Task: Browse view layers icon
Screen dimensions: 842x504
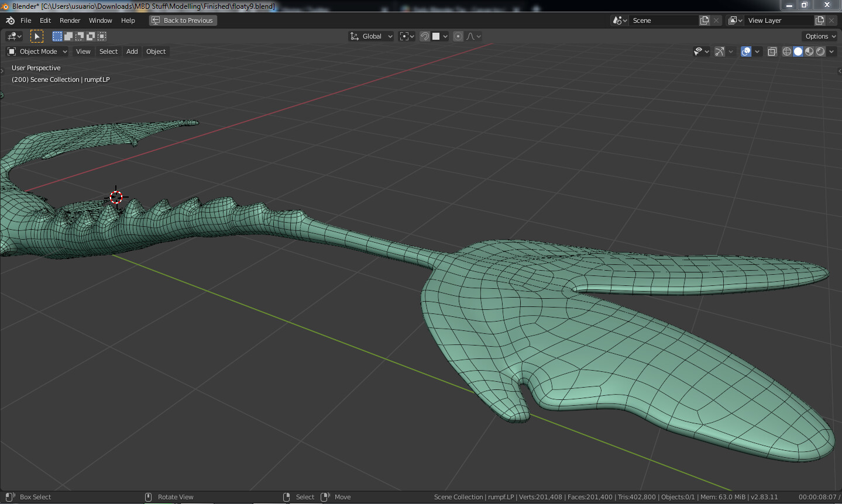Action: tap(736, 20)
